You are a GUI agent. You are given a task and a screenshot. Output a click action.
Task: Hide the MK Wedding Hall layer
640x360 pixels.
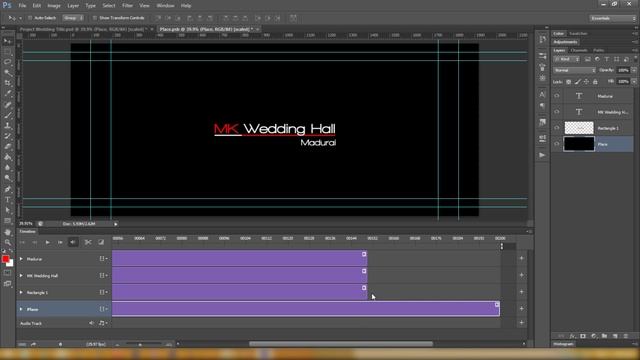557,112
